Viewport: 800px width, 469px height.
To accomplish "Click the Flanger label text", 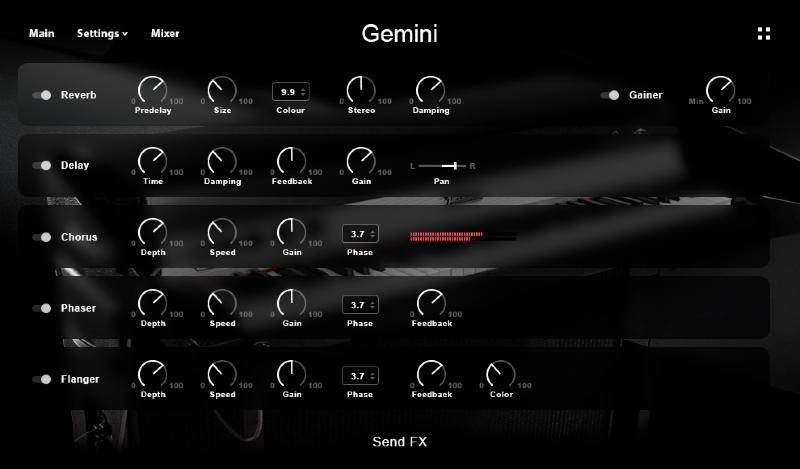I will click(80, 379).
